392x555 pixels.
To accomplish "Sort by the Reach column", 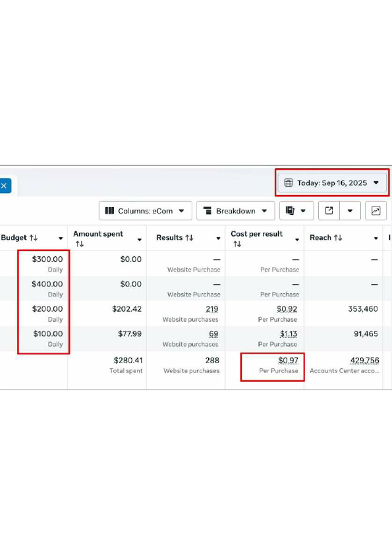I will [338, 238].
